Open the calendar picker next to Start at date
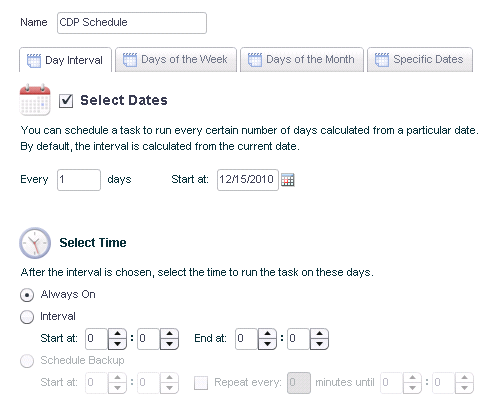This screenshot has width=482, height=413. pyautogui.click(x=287, y=180)
